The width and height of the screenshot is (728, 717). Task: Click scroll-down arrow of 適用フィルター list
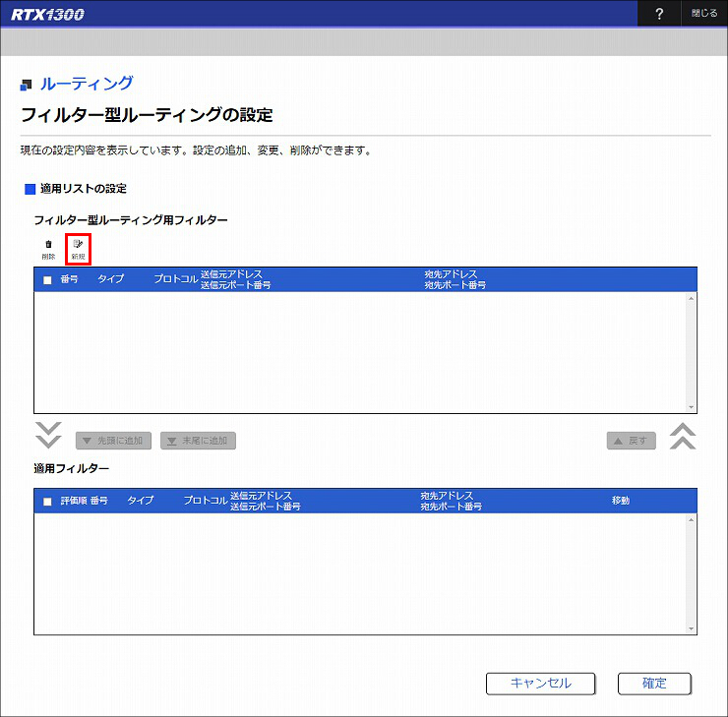pyautogui.click(x=691, y=628)
